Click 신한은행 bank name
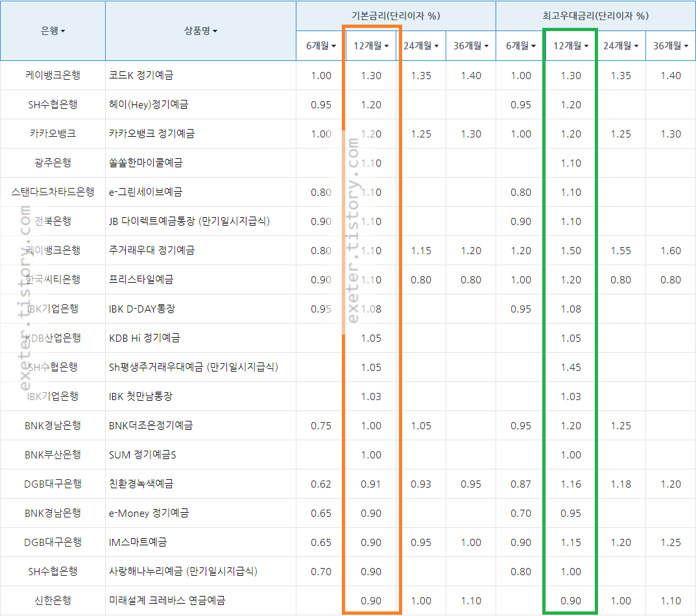The height and width of the screenshot is (616, 696). (53, 600)
